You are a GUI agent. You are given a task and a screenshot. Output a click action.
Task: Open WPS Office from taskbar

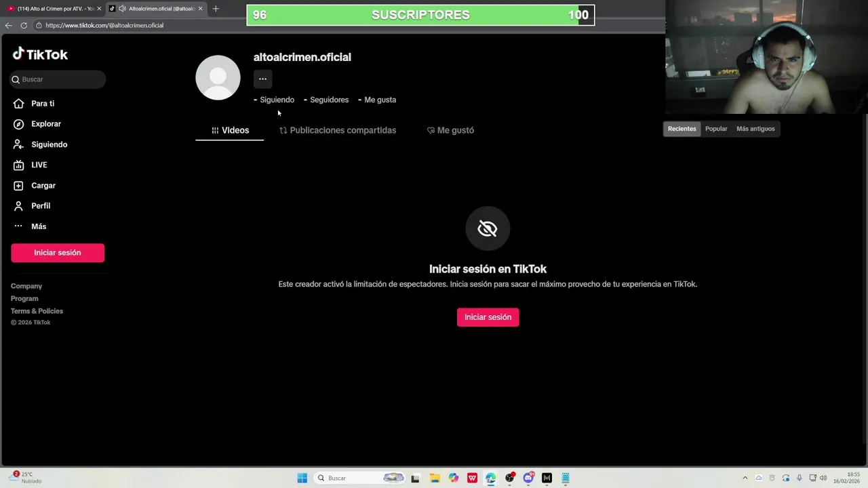click(472, 478)
